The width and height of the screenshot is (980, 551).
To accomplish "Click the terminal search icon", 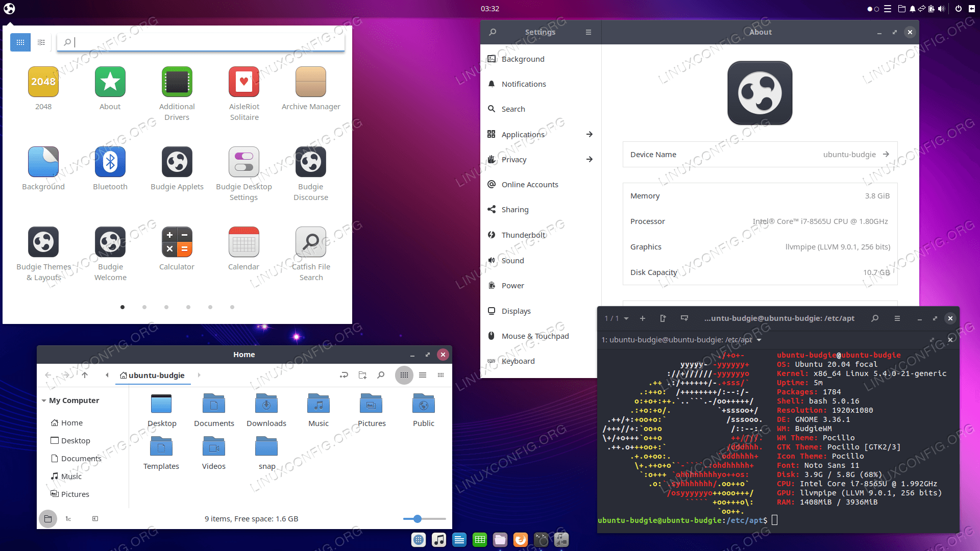I will pyautogui.click(x=875, y=318).
